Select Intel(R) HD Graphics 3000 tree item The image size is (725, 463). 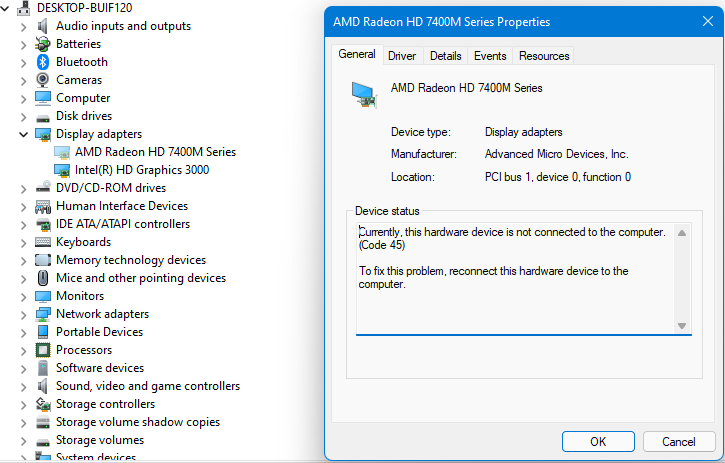point(142,170)
